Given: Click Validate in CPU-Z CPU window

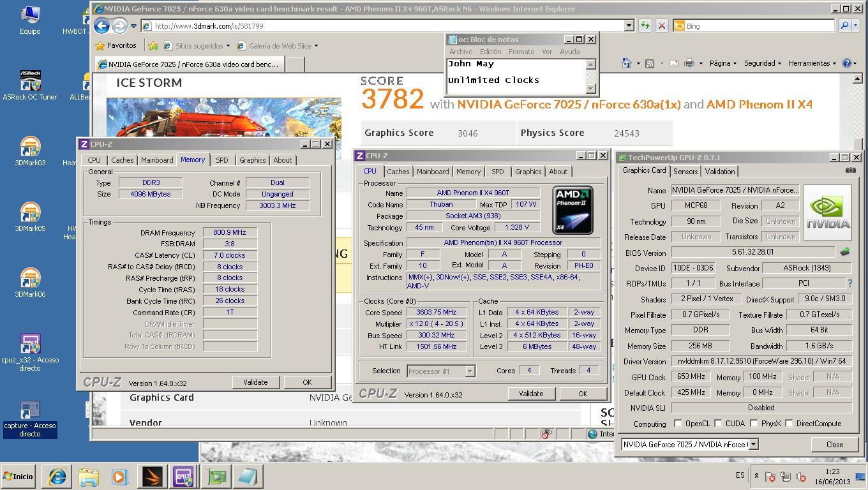Looking at the screenshot, I should coord(531,394).
